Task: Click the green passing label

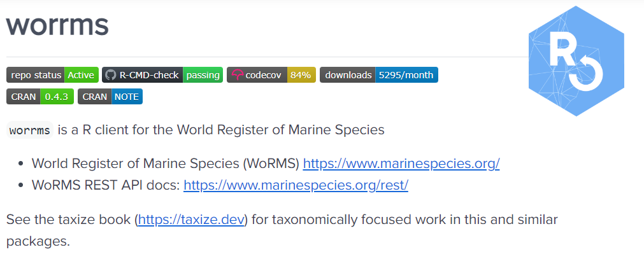Action: point(203,75)
